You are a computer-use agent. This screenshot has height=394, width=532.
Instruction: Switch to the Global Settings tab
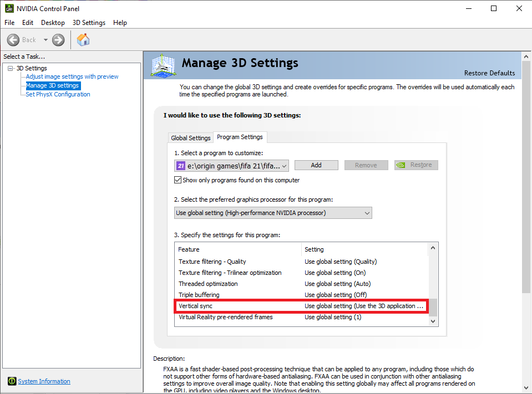coord(191,138)
